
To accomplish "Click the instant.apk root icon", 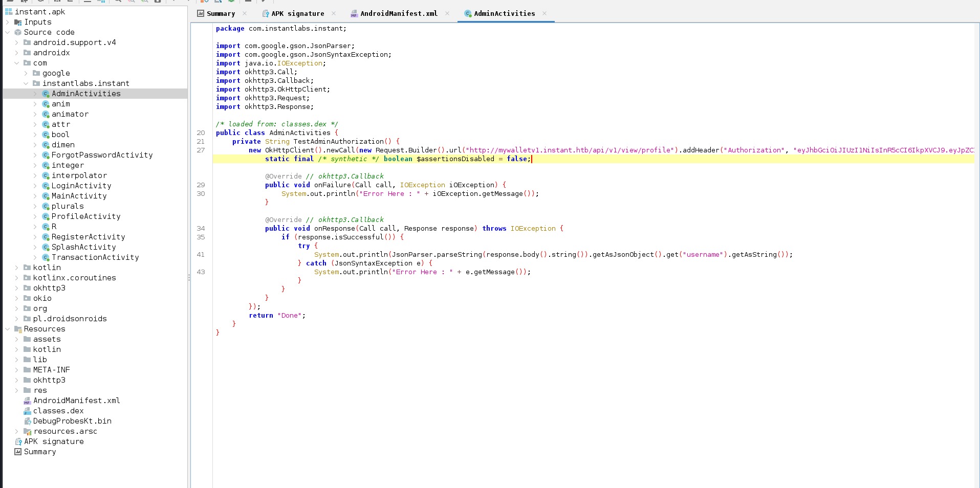I will [9, 12].
